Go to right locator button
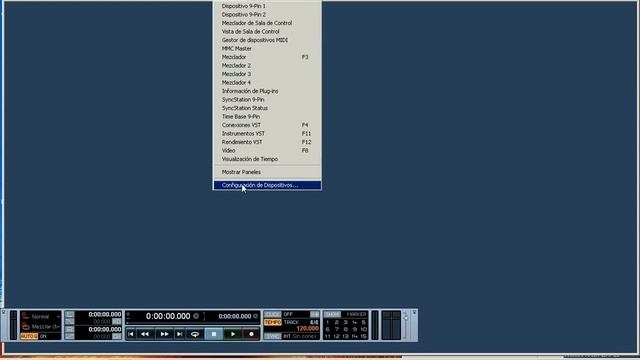 pos(70,329)
